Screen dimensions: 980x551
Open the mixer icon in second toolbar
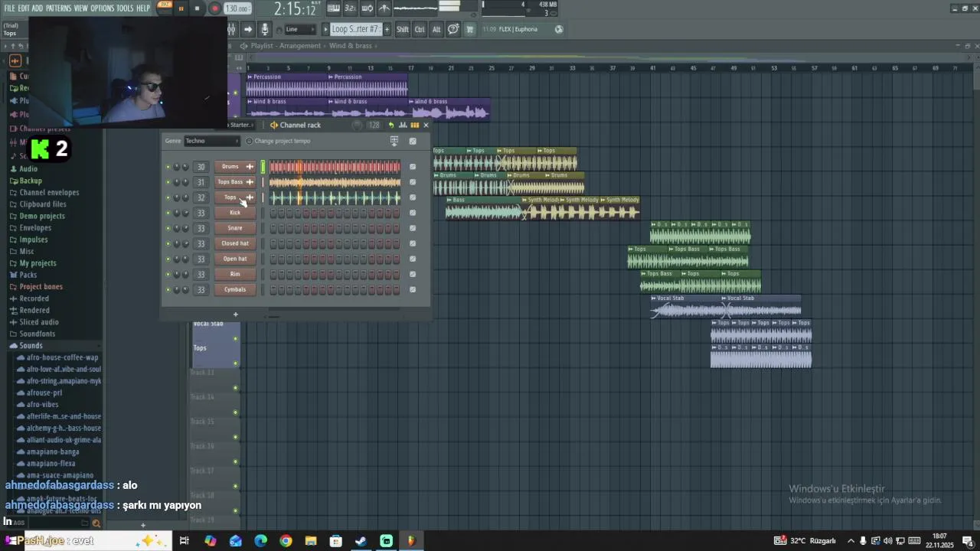coord(232,29)
